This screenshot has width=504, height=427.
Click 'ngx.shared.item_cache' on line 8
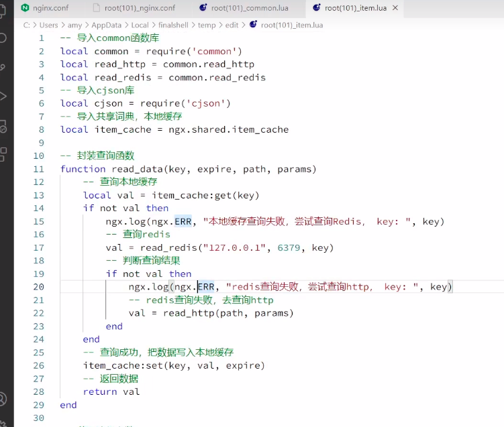(229, 129)
